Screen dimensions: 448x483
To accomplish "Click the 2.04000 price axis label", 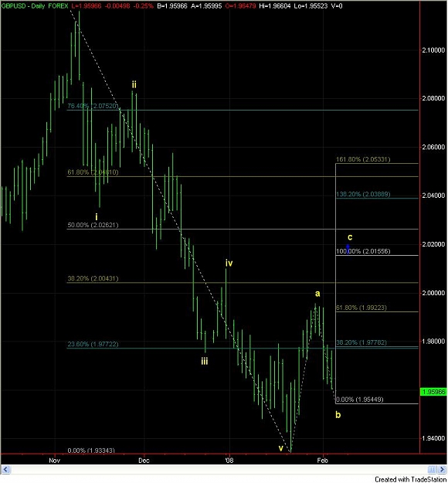I will 433,196.
